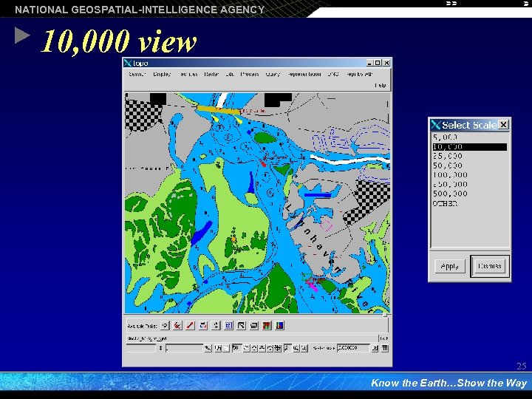Click the arrow pointer icon in bottom bar
This screenshot has height=399, width=532.
208,348
